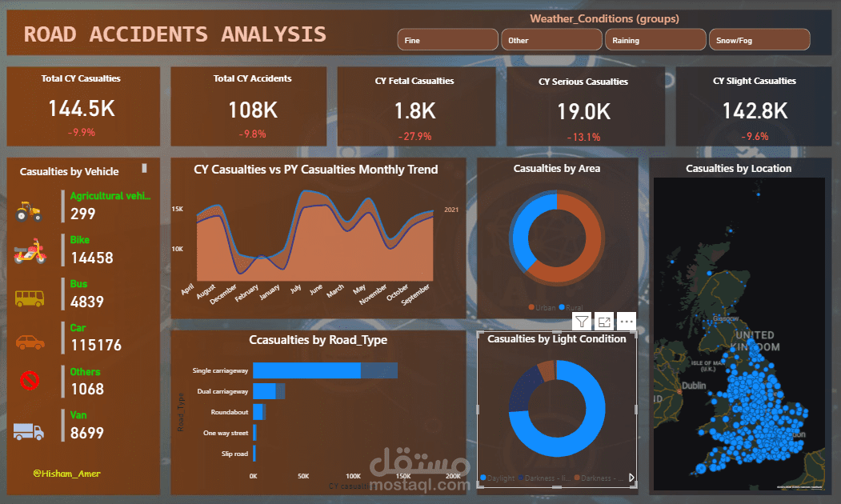Click the legend arrow on Light Condition chart
Image resolution: width=841 pixels, height=504 pixels.
coord(630,476)
